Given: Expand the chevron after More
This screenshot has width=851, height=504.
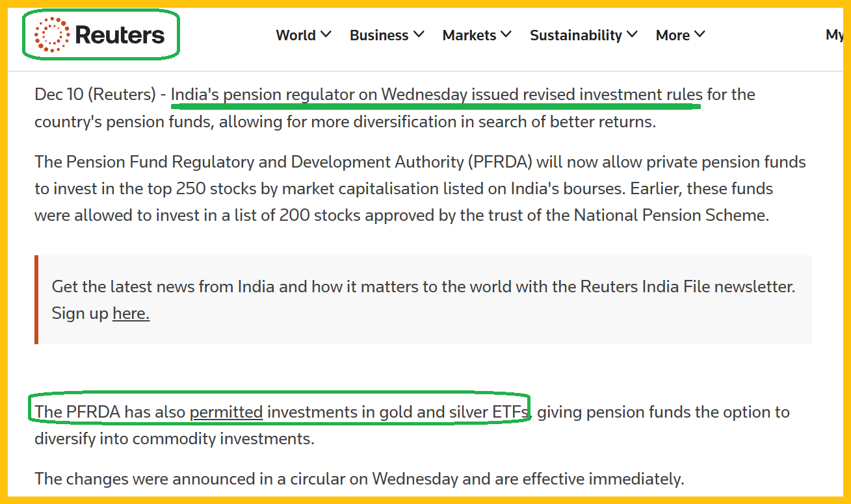Looking at the screenshot, I should click(x=700, y=34).
